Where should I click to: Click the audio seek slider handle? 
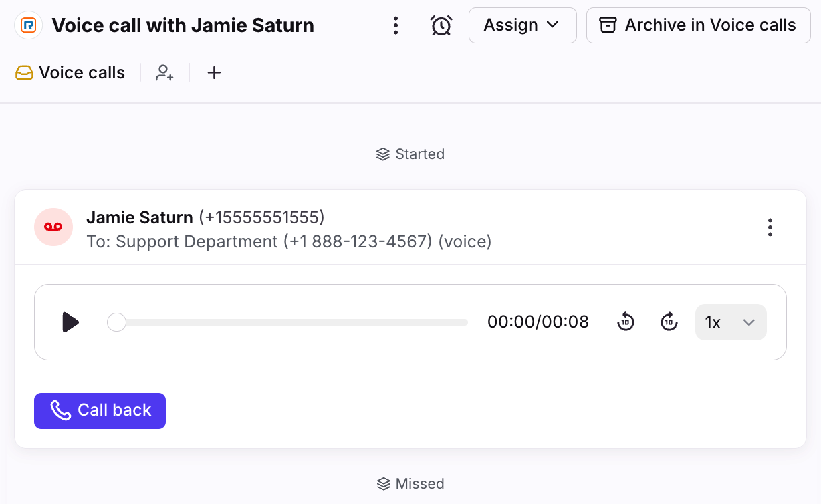(117, 322)
